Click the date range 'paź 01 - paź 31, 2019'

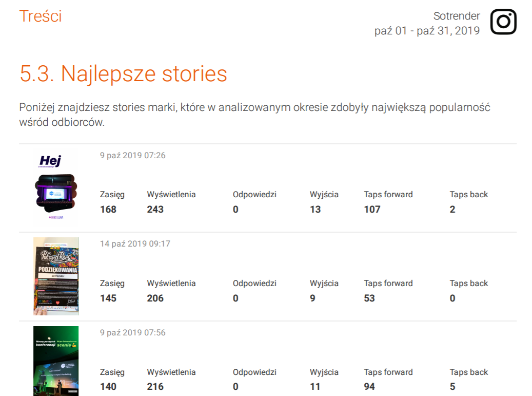(427, 31)
